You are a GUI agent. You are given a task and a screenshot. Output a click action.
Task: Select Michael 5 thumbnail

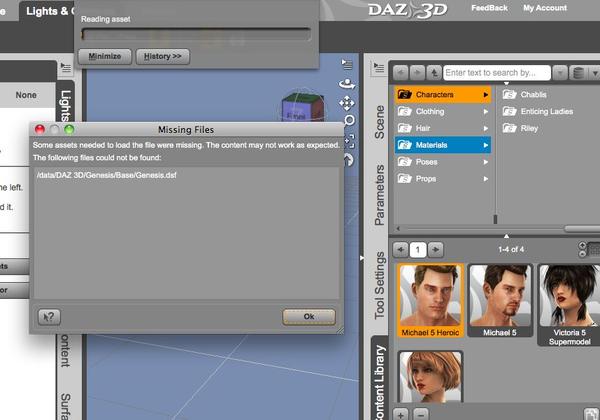500,301
